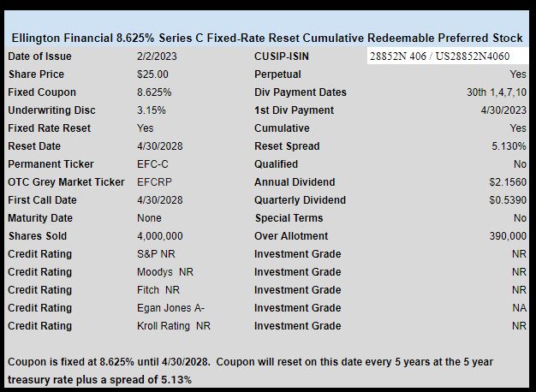This screenshot has width=536, height=392.
Task: Click the Quarterly Dividend value $0.5390
Action: pos(508,200)
